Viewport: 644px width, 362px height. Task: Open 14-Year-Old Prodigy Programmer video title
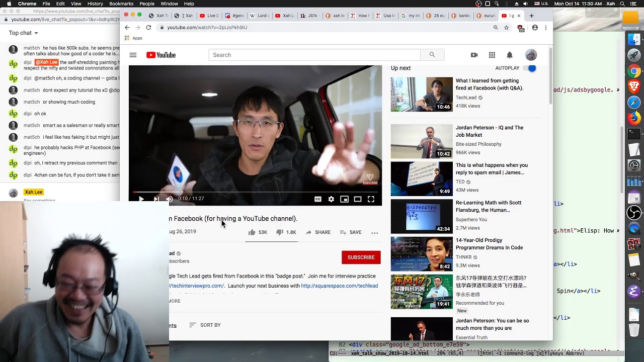(489, 244)
